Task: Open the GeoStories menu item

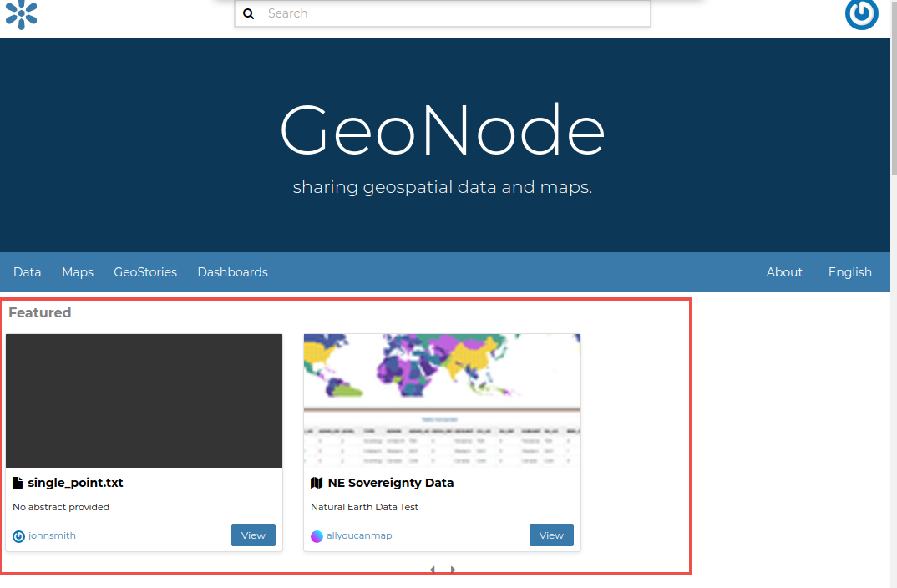Action: 145,272
